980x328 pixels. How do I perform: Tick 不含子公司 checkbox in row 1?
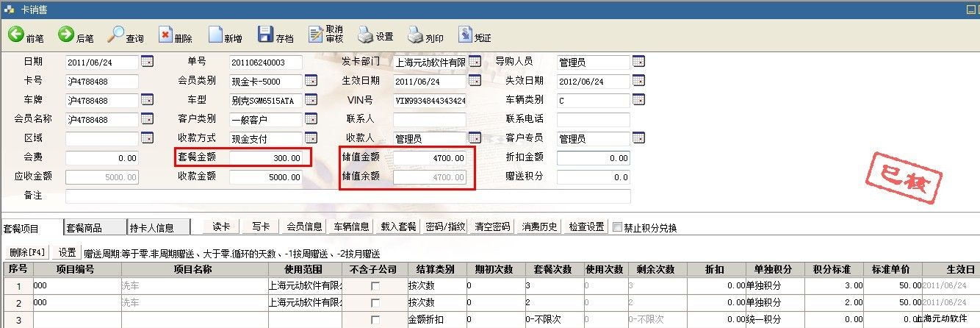(375, 286)
